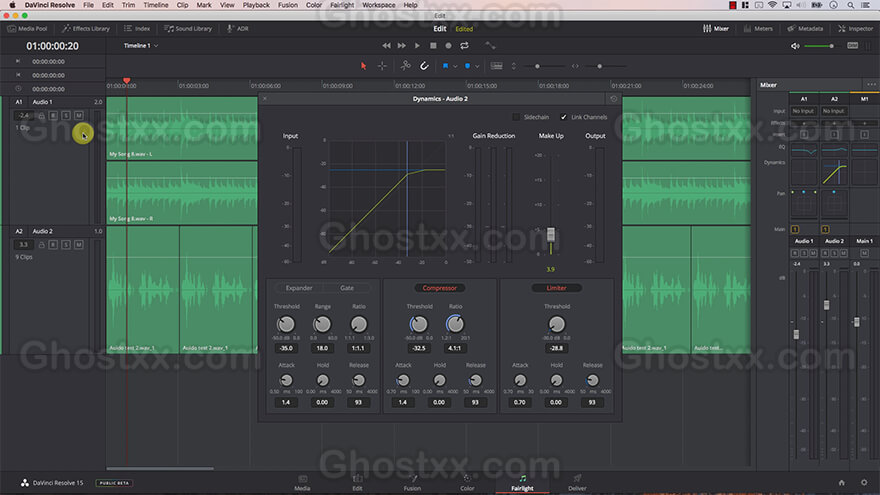Expand the flag color dropdown arrow

pos(455,66)
